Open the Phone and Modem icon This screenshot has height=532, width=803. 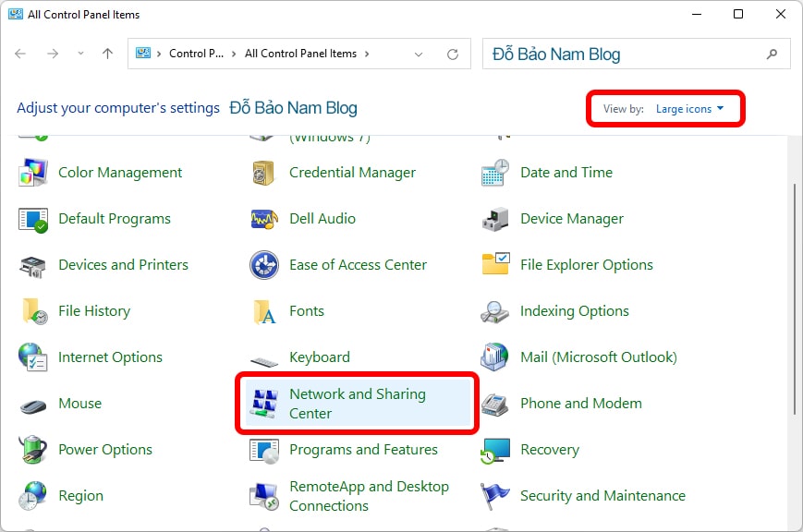point(494,405)
